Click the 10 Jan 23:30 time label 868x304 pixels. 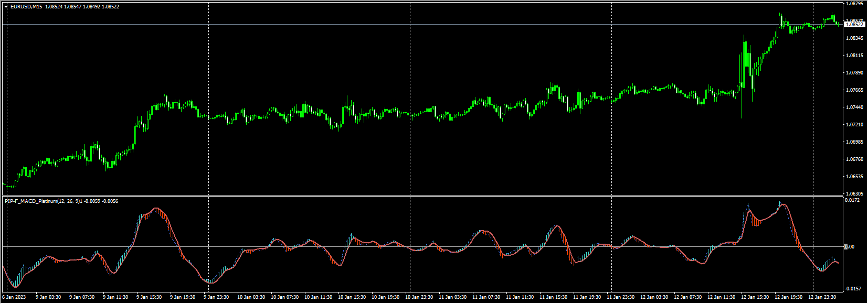419,297
